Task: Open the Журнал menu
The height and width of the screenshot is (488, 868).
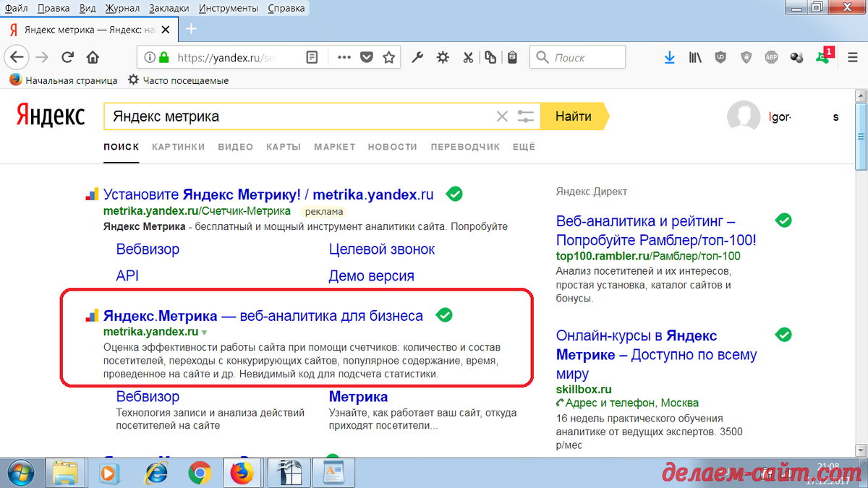Action: click(x=122, y=8)
